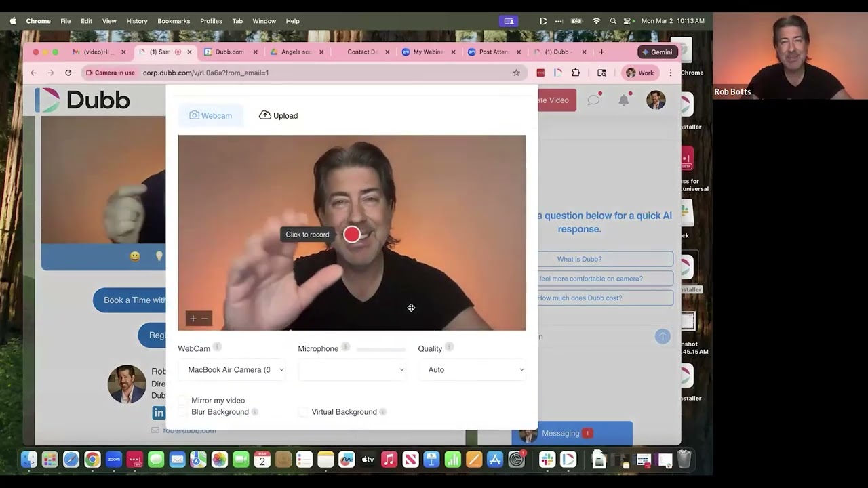Click info icon next to Quality label
This screenshot has width=868, height=488.
point(449,347)
